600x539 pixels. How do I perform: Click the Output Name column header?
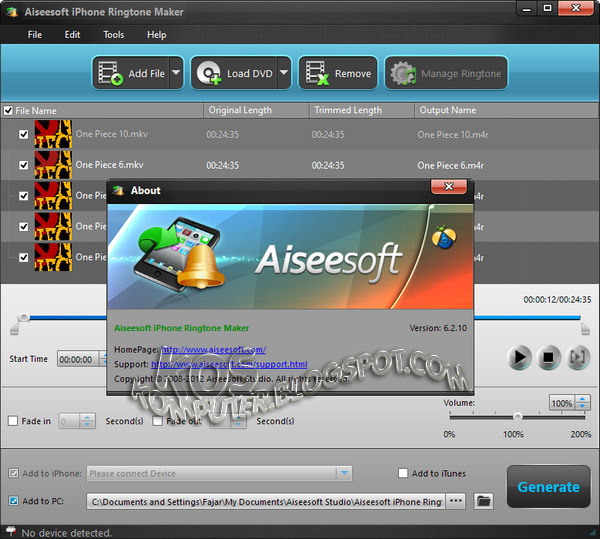(x=507, y=110)
